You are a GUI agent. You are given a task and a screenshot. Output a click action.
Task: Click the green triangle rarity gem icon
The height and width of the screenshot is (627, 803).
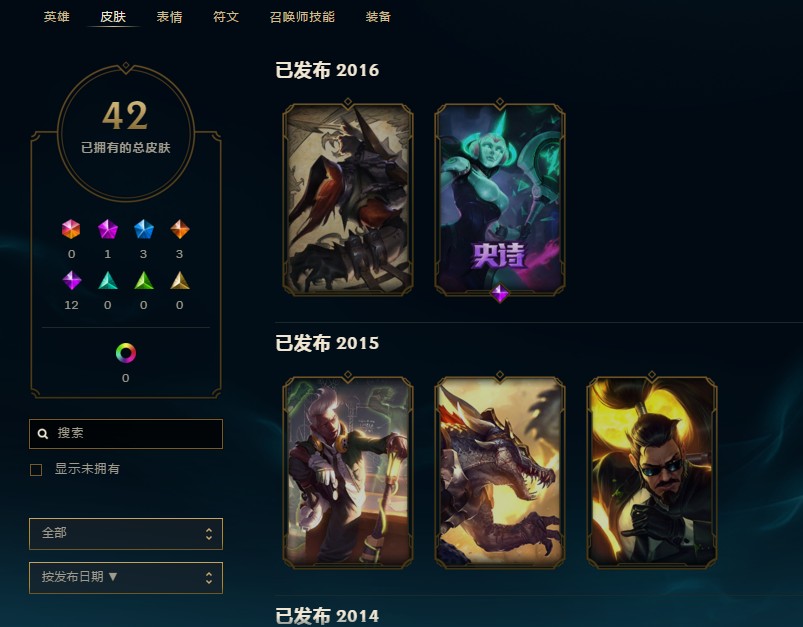(143, 280)
